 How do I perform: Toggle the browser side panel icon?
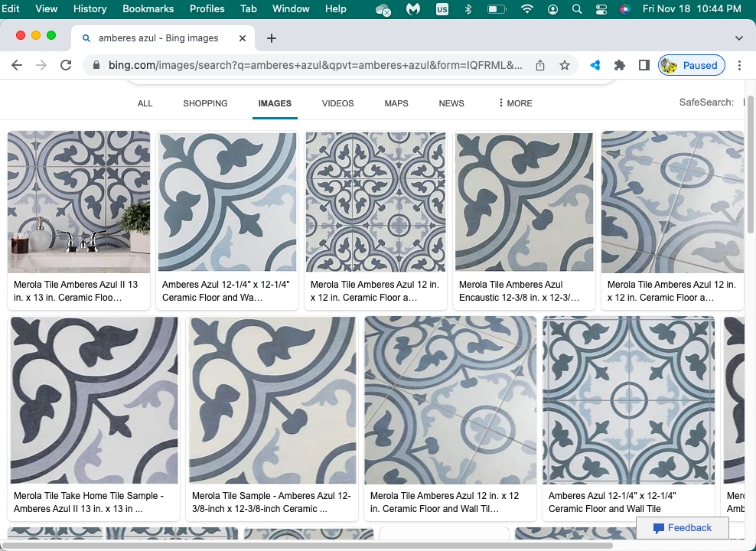tap(644, 65)
